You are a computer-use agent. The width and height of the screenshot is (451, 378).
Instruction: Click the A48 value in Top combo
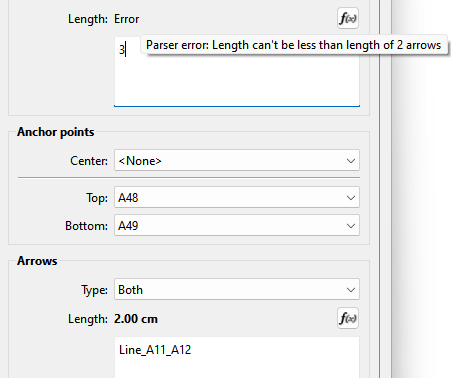[x=128, y=198]
